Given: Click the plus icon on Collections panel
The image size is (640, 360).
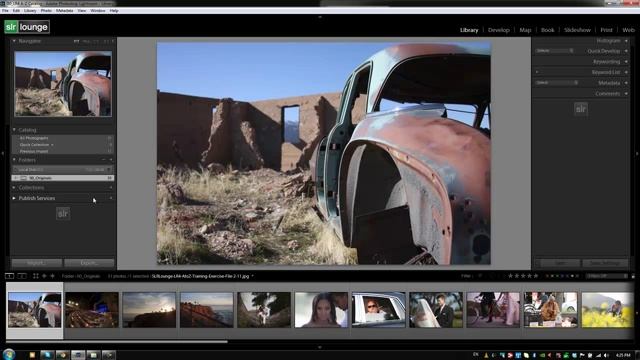Looking at the screenshot, I should coord(111,188).
